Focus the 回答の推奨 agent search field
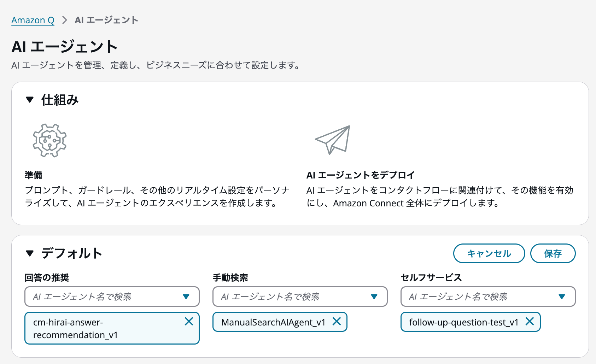 coord(112,297)
